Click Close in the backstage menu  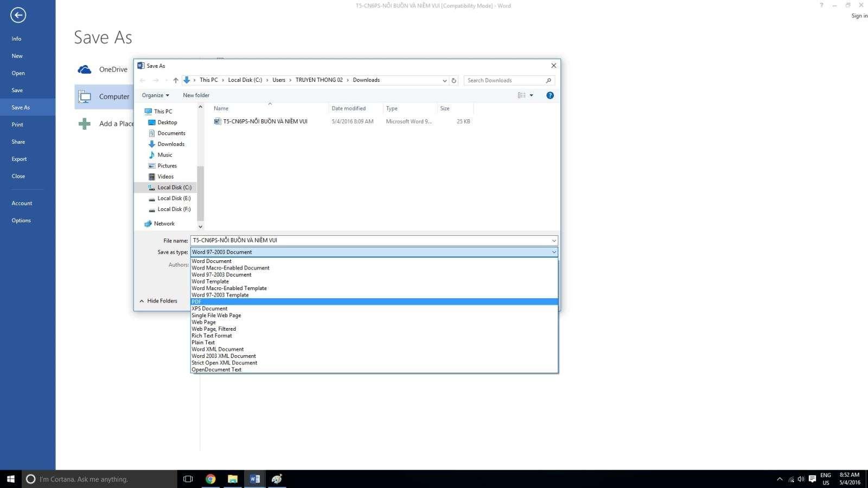pos(18,176)
